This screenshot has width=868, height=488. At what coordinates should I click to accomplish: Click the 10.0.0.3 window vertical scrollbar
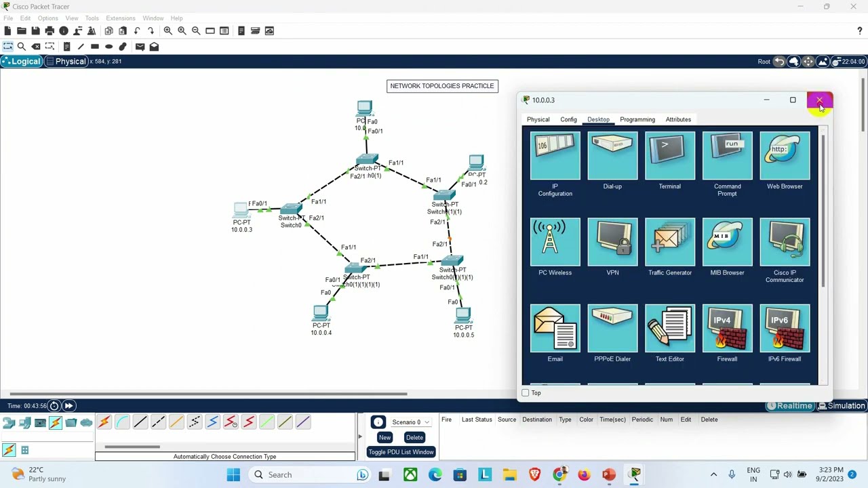pos(823,210)
